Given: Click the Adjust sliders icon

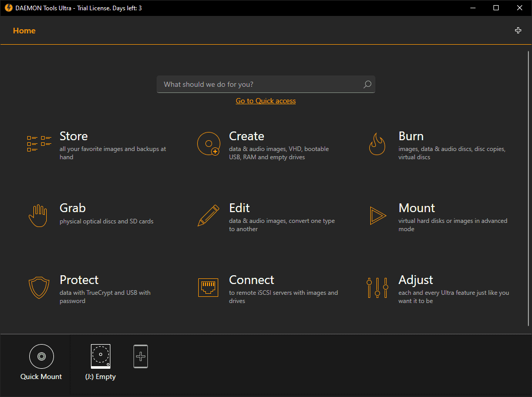Looking at the screenshot, I should (x=377, y=288).
